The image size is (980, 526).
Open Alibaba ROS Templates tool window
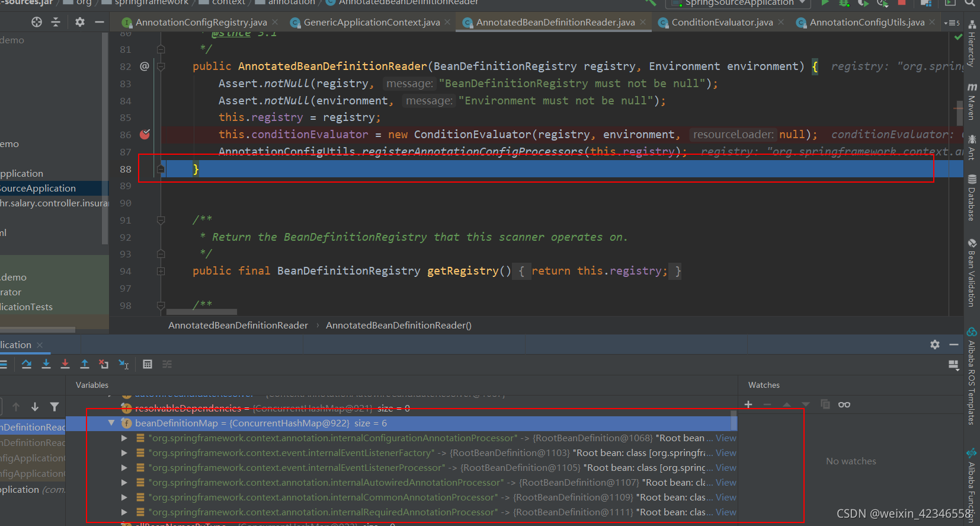coord(972,377)
